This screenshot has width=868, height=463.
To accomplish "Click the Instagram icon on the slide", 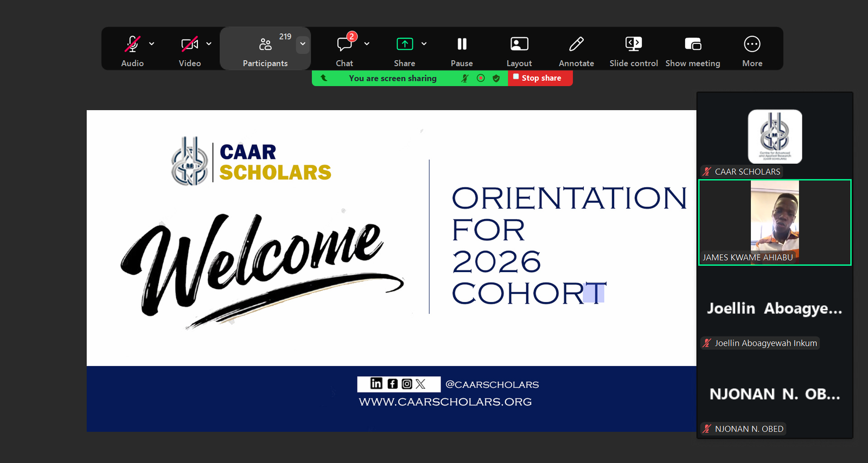I will click(x=407, y=384).
